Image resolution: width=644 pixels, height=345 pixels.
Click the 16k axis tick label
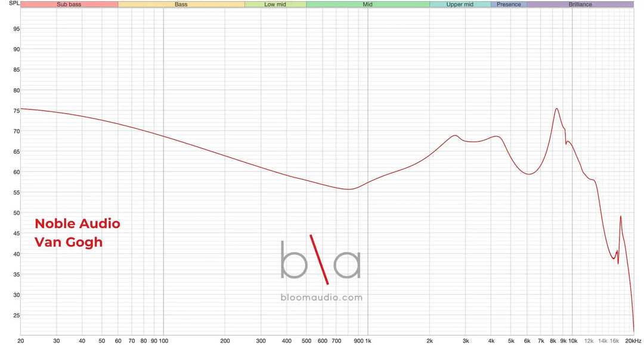coord(614,341)
